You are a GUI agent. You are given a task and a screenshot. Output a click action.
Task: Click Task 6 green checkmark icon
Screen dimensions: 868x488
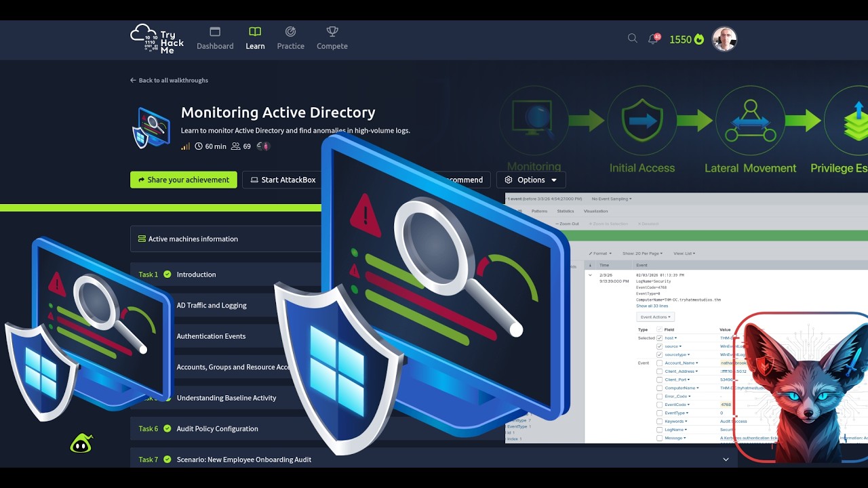[x=167, y=428]
